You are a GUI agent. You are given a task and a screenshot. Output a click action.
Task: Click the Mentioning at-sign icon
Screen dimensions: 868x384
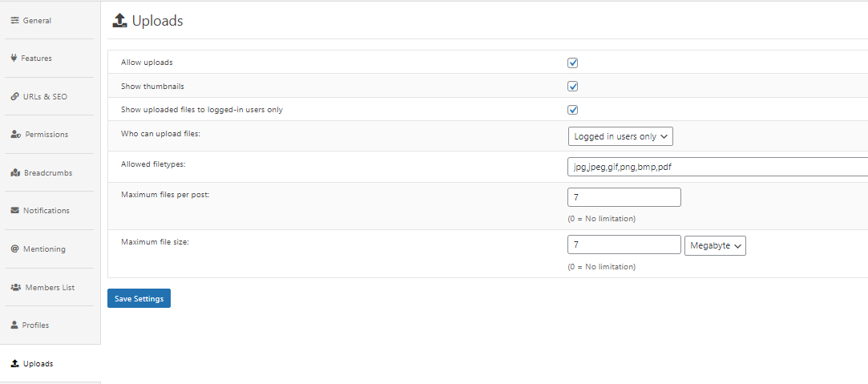[x=15, y=249]
